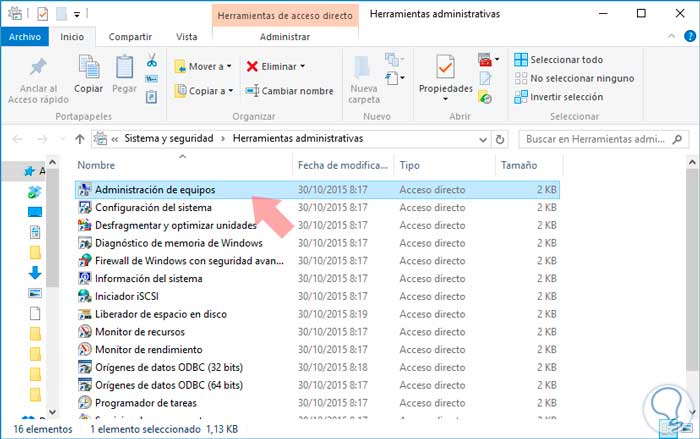
Task: Click No seleccionar ninguno
Action: tap(574, 78)
